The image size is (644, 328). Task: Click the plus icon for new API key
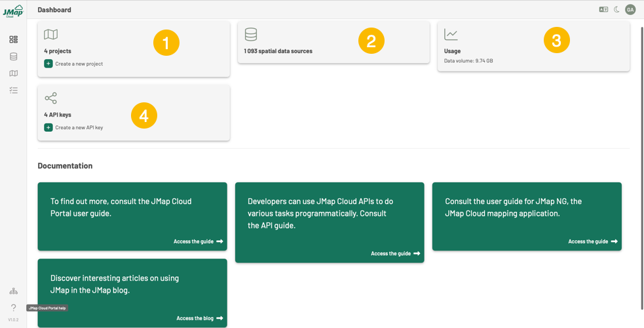(x=48, y=127)
